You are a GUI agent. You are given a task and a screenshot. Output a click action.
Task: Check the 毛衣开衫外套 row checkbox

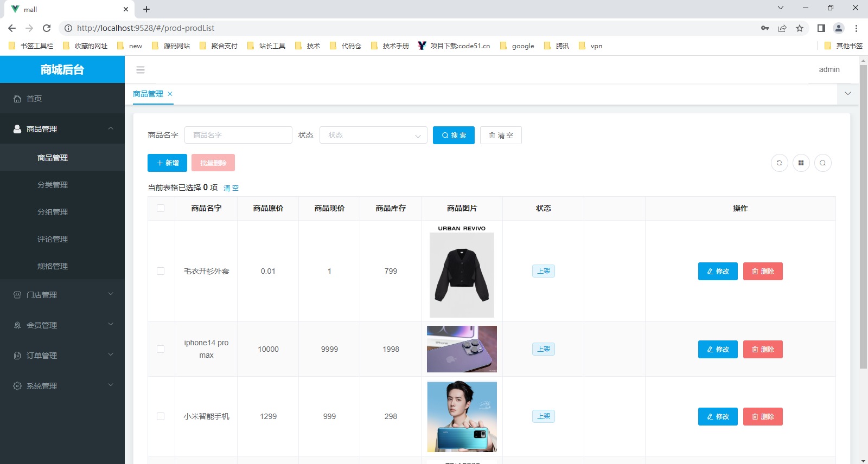[161, 271]
